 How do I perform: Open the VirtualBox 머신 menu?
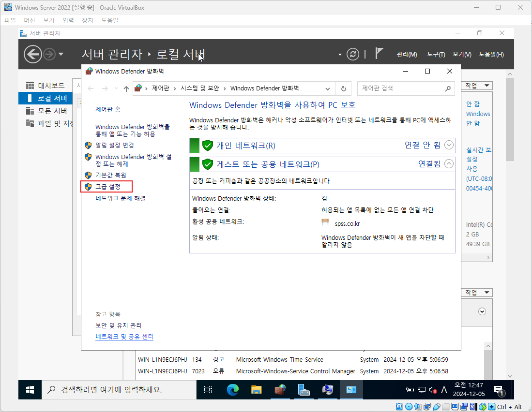(29, 20)
